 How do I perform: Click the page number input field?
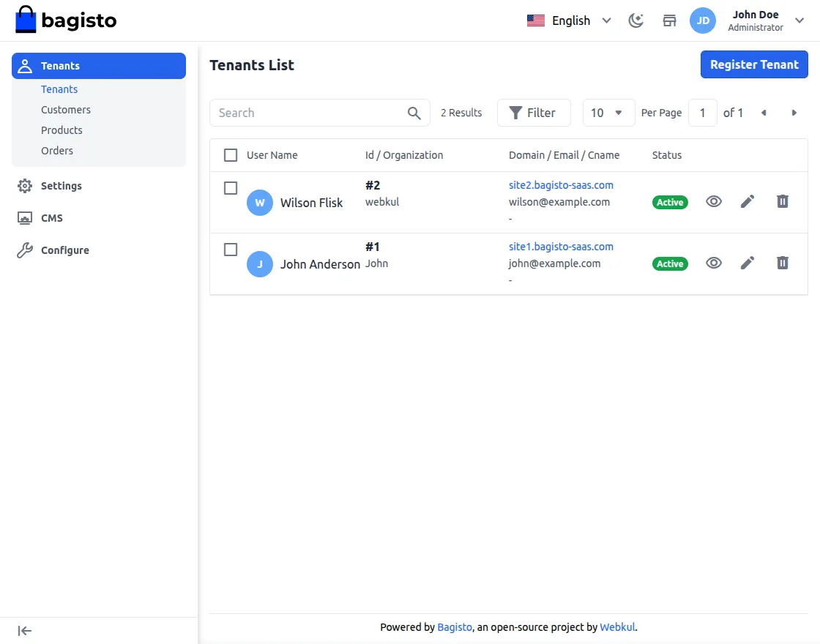tap(702, 113)
